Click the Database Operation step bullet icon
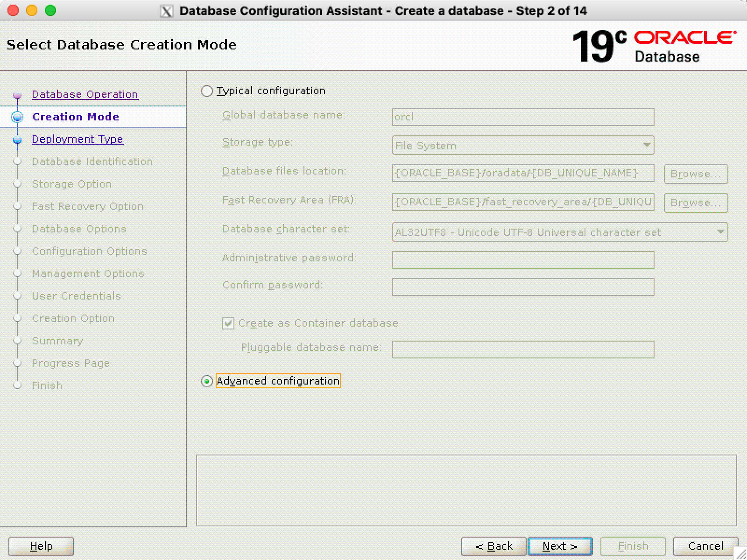This screenshot has width=747, height=560. (17, 95)
